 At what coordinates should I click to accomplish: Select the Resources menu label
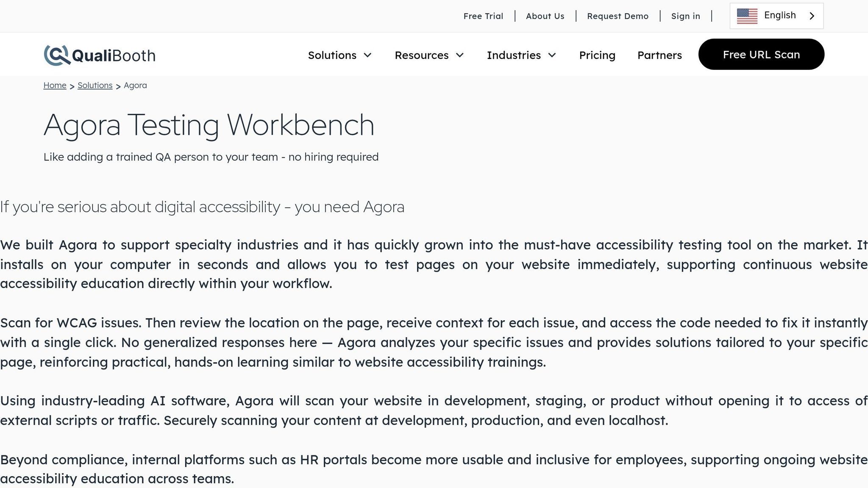point(421,55)
